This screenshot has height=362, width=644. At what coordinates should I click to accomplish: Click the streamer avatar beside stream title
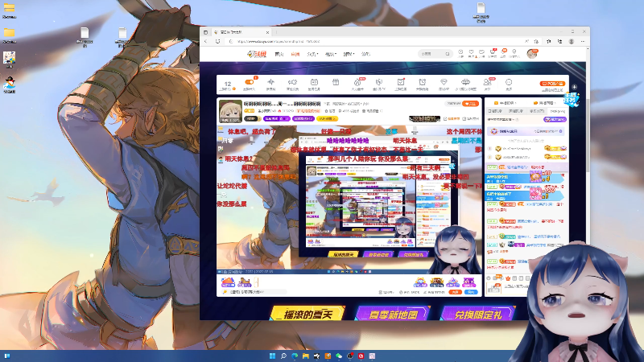pyautogui.click(x=230, y=111)
